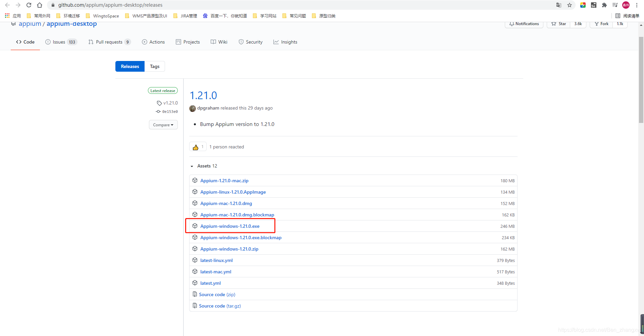Download latest-linux.yml

click(x=216, y=260)
